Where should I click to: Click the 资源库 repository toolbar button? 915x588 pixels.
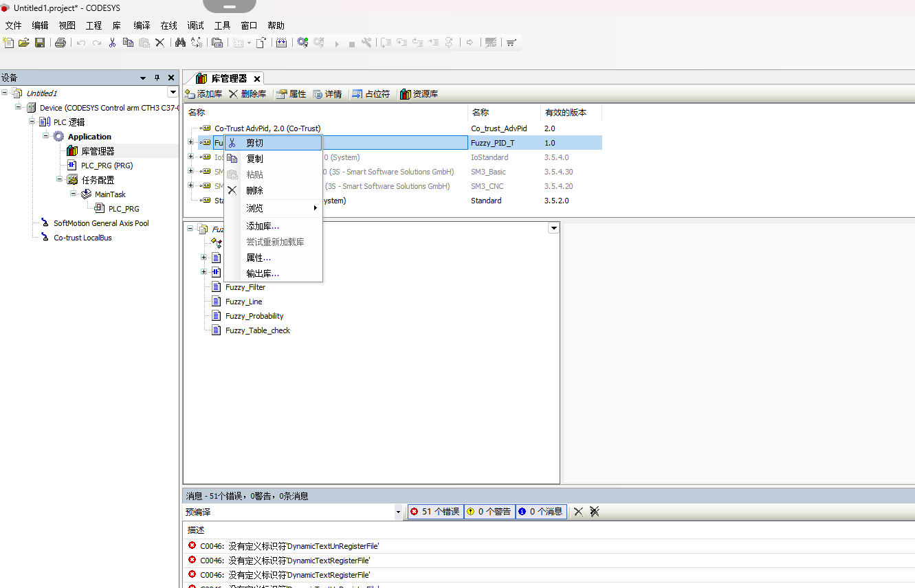coord(419,94)
